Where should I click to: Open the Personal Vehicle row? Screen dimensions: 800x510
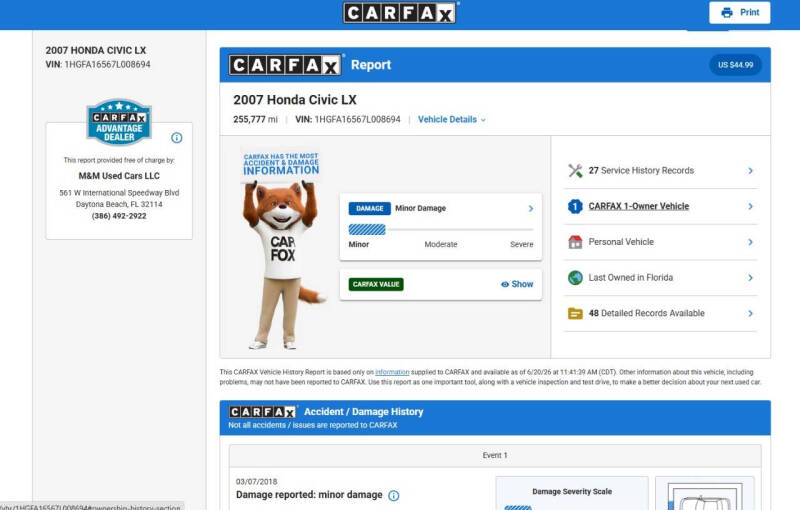tap(661, 242)
